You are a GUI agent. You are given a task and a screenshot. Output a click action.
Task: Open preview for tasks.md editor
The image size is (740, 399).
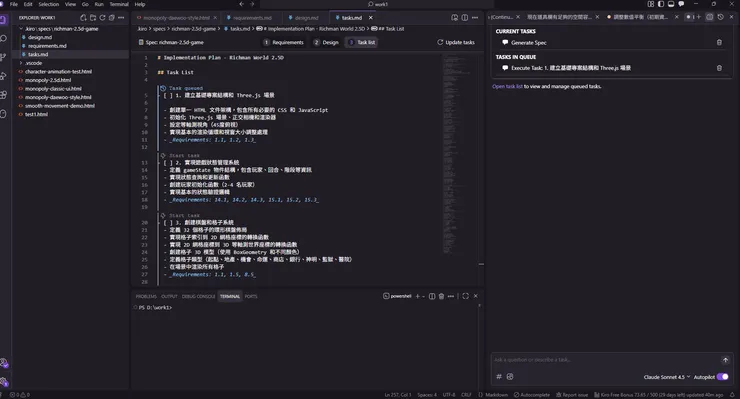[454, 17]
